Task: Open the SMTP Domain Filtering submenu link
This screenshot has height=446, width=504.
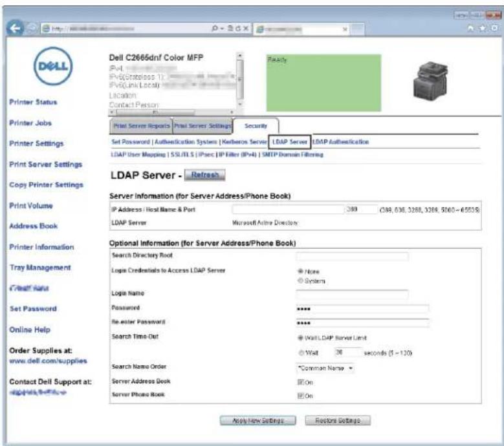Action: pyautogui.click(x=293, y=154)
